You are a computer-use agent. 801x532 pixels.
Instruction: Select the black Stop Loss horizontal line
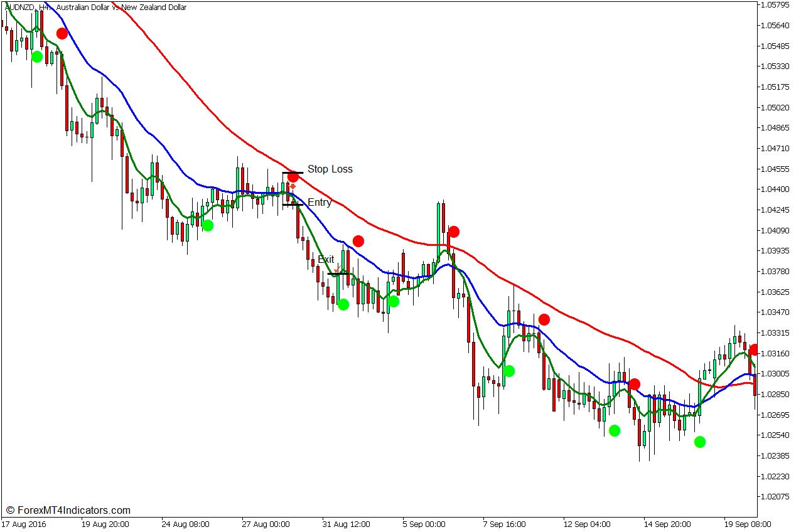(293, 173)
